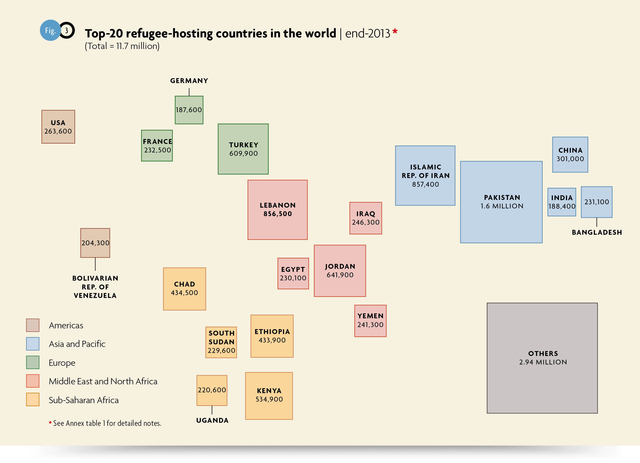This screenshot has height=463, width=640.
Task: Select the China 301,000 box
Action: click(570, 154)
